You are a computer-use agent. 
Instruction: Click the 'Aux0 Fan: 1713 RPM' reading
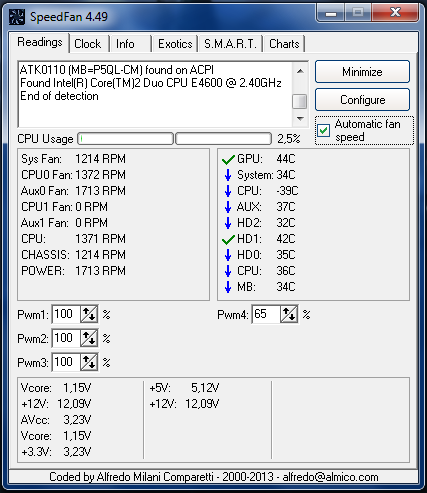73,191
